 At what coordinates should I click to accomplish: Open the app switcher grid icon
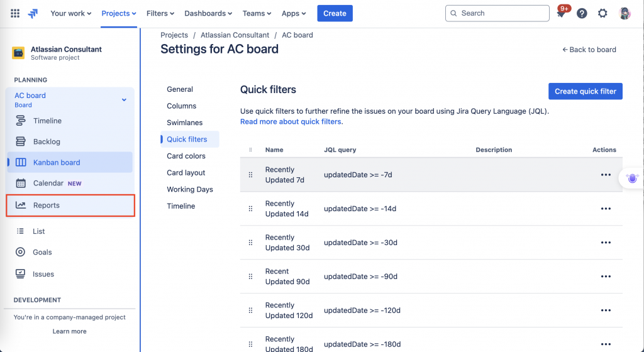[16, 13]
